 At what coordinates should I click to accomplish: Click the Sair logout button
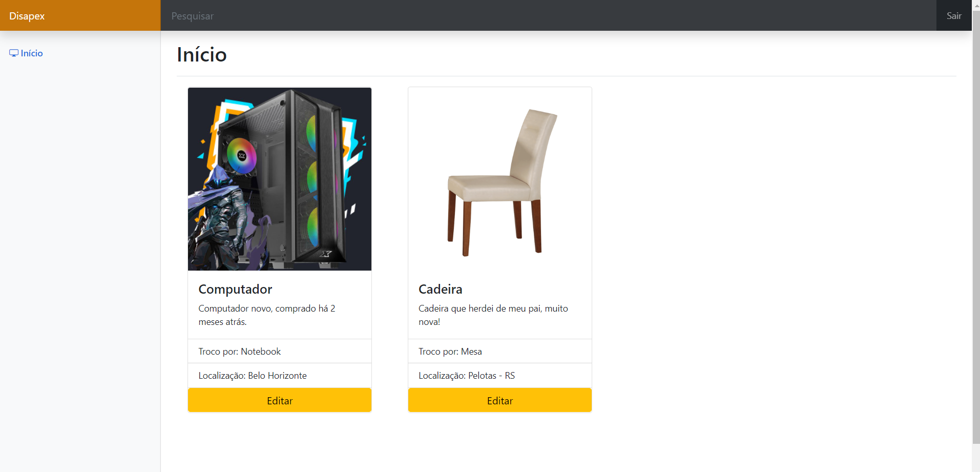point(954,16)
